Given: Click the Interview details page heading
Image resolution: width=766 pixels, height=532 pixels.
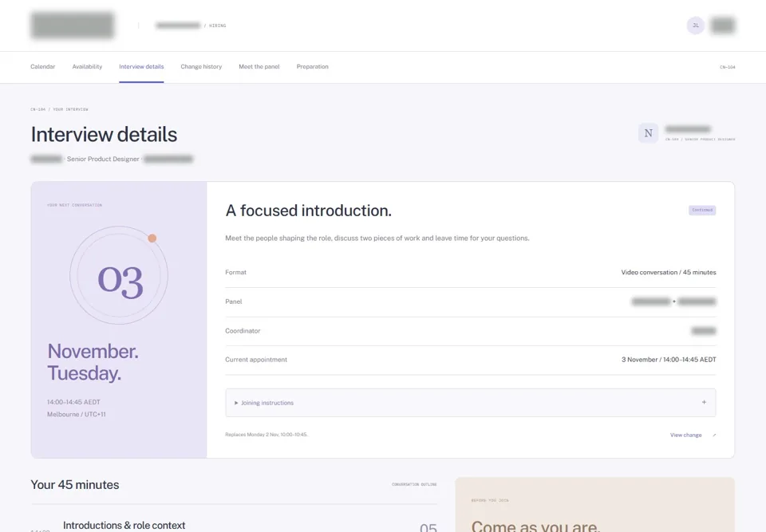Looking at the screenshot, I should tap(104, 134).
